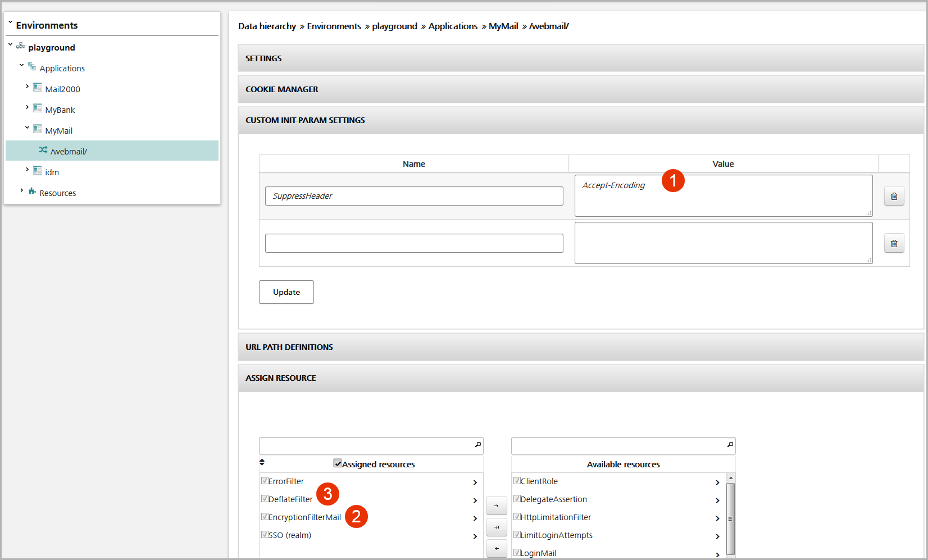The image size is (928, 560).
Task: Click the MyBank application icon
Action: [38, 108]
